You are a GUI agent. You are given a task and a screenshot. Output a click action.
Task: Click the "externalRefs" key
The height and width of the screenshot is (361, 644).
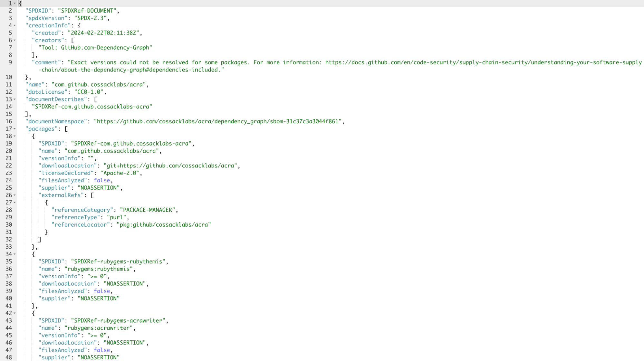click(61, 195)
